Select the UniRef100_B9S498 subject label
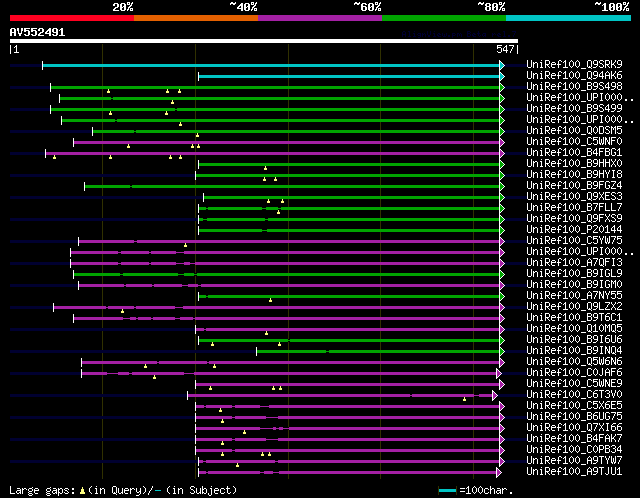The image size is (640, 498). click(574, 87)
